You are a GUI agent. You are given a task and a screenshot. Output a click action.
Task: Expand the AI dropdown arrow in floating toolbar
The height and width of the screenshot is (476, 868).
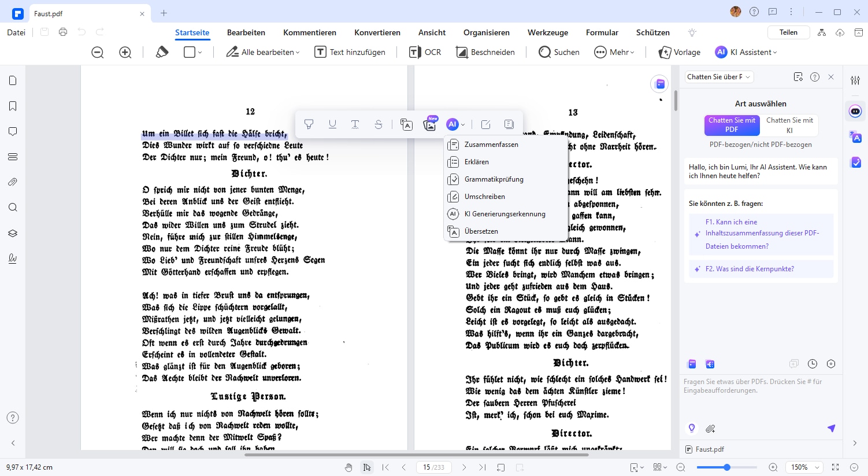click(x=463, y=125)
